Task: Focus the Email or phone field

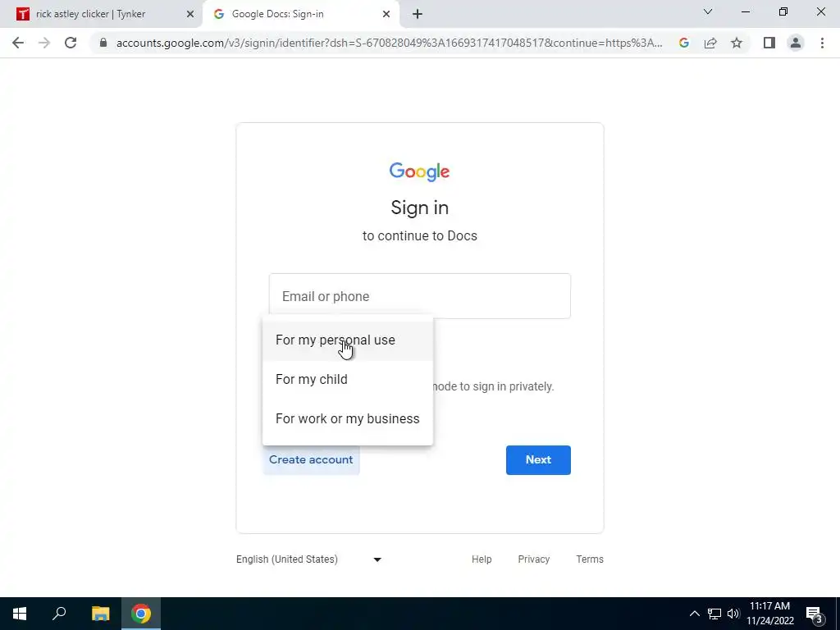Action: 420,296
